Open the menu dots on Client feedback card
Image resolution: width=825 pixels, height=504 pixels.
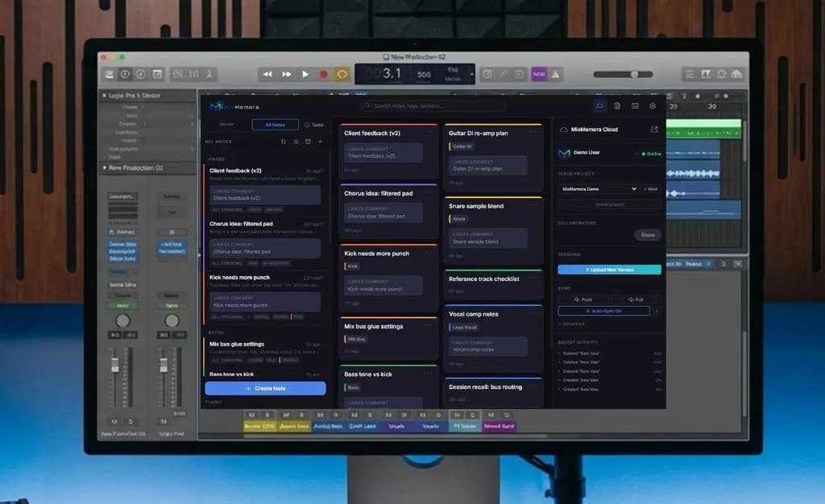429,132
